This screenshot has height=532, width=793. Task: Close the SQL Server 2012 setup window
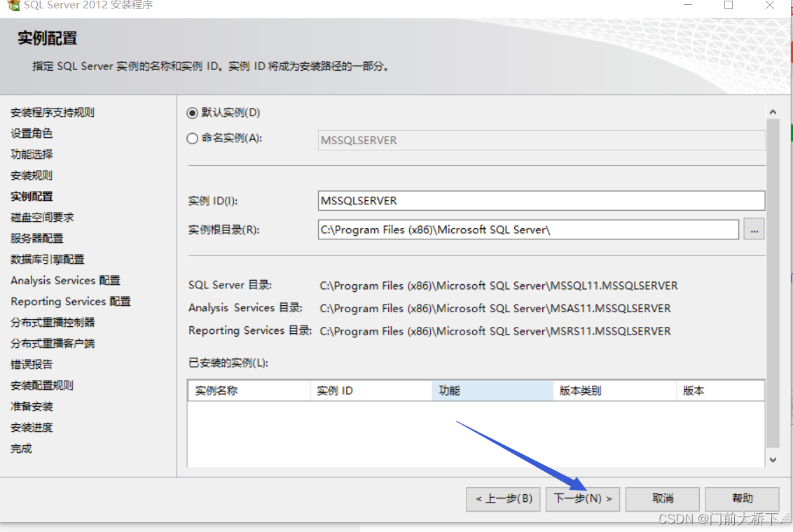pyautogui.click(x=769, y=5)
